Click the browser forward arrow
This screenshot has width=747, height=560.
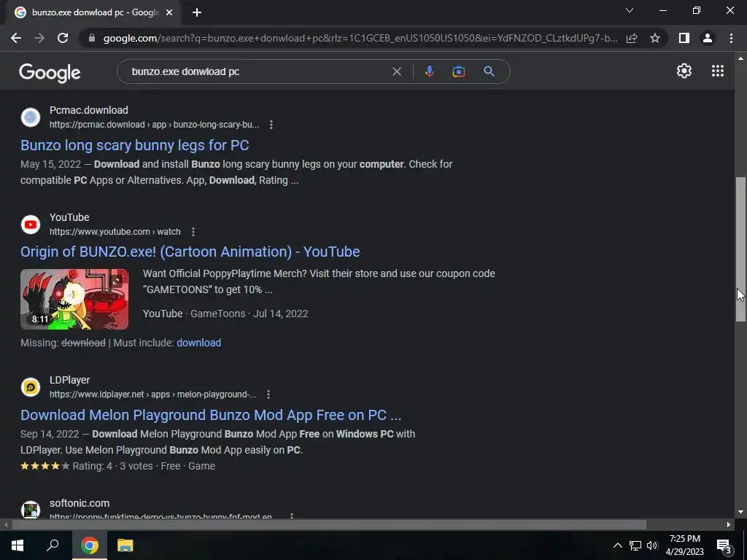coord(39,38)
